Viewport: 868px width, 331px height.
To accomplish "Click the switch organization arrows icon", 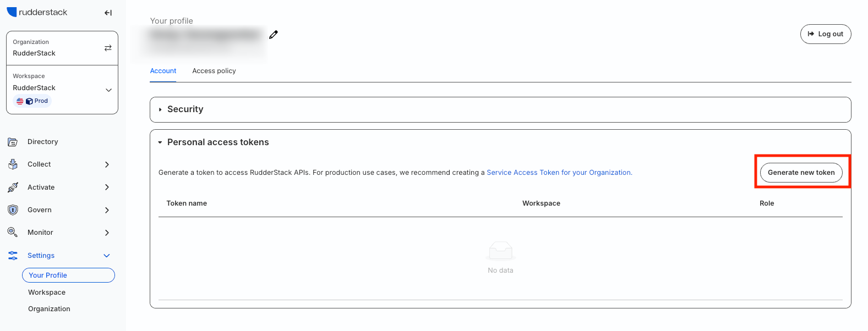I will pos(108,48).
